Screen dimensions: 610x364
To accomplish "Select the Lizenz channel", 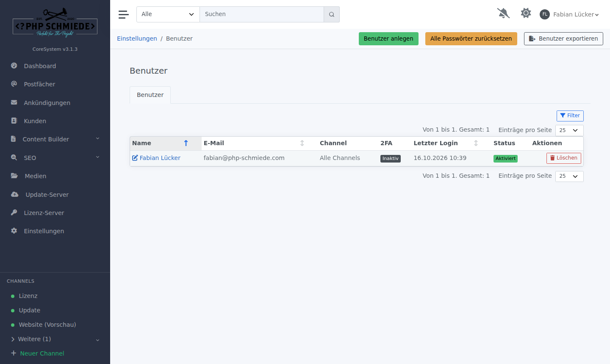I will 28,296.
